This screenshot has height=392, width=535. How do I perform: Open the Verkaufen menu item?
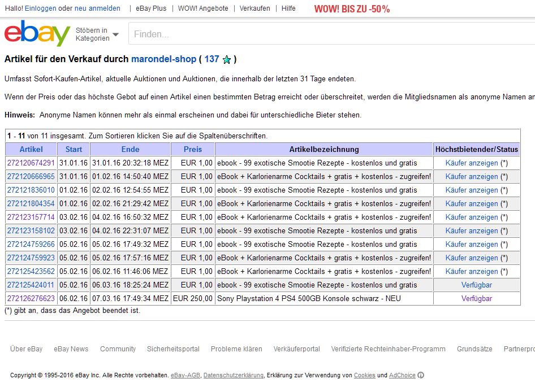click(x=254, y=8)
